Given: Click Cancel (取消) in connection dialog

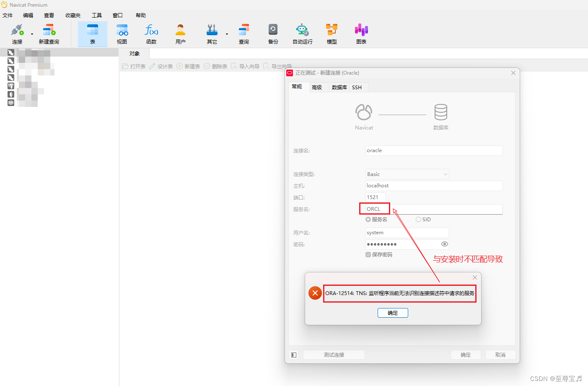Looking at the screenshot, I should click(500, 355).
